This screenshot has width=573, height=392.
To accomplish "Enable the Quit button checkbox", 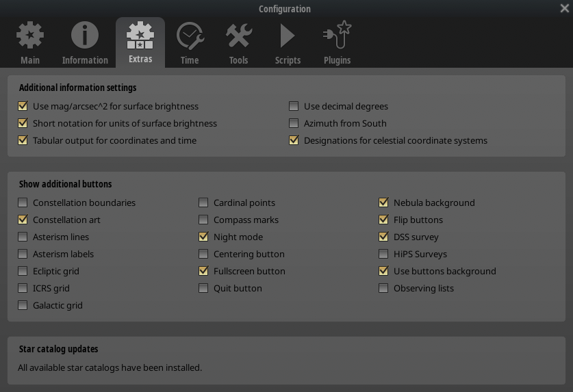I will point(203,288).
